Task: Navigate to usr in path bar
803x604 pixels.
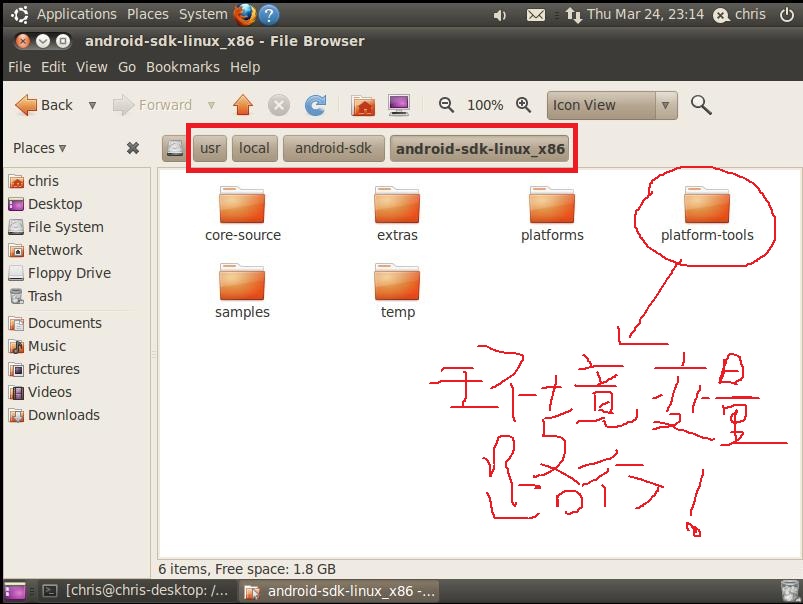Action: 210,149
